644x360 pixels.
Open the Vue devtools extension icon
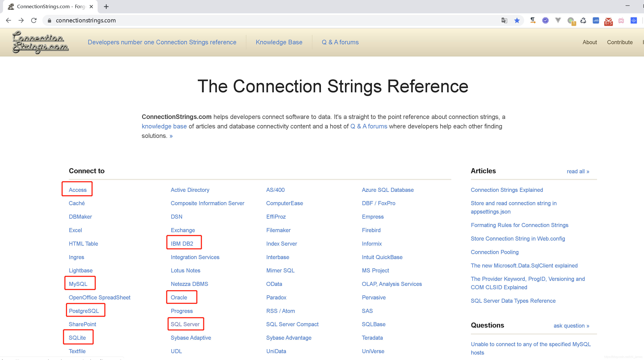tap(558, 20)
